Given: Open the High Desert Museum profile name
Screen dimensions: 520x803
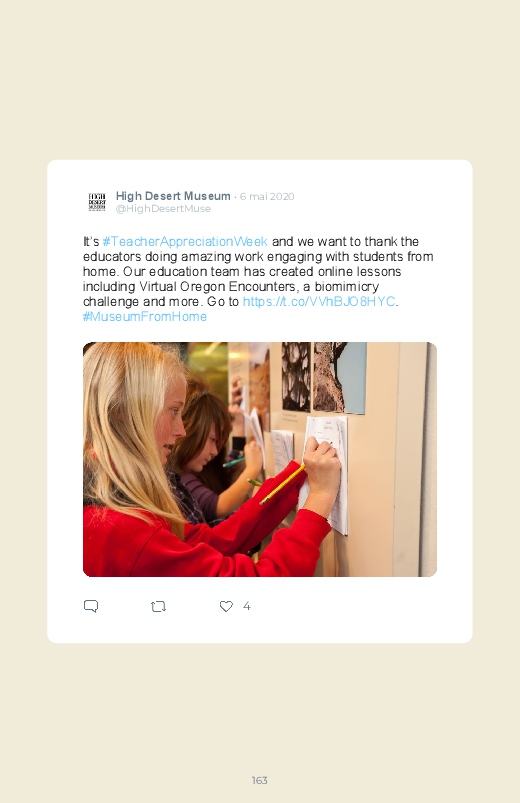Looking at the screenshot, I should point(173,196).
